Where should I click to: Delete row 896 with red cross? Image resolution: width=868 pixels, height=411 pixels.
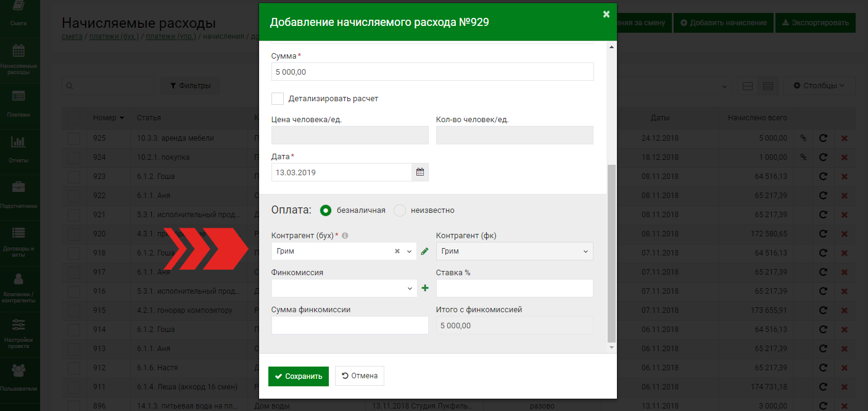click(845, 406)
